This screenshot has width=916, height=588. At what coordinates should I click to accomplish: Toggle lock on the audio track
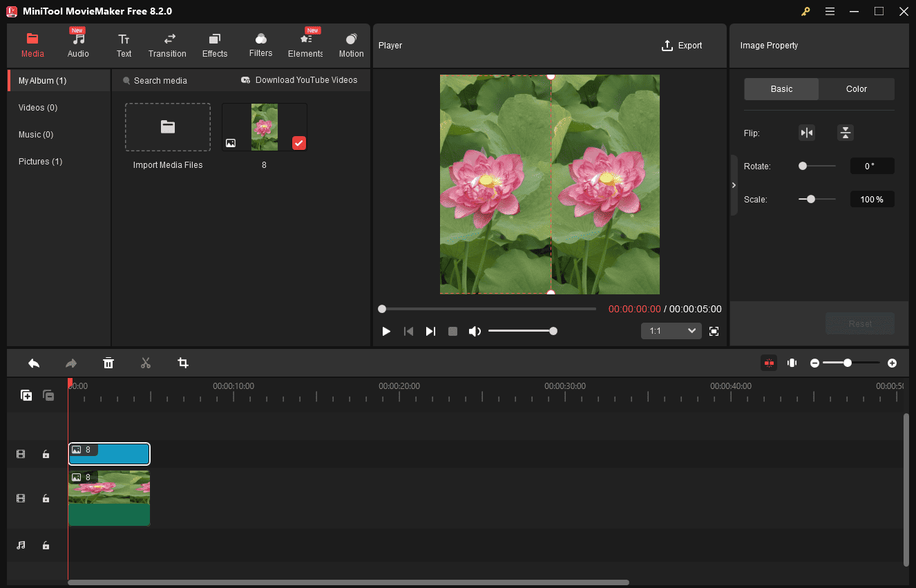tap(46, 545)
